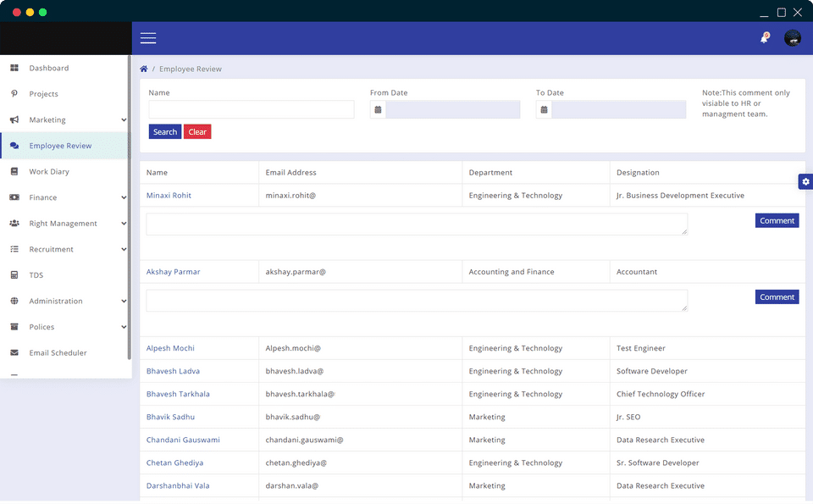
Task: Focus the From Date field
Action: click(452, 109)
